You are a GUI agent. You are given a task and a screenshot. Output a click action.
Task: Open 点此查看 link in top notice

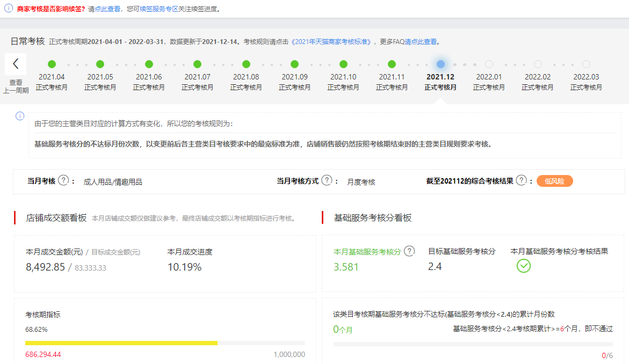pyautogui.click(x=107, y=9)
